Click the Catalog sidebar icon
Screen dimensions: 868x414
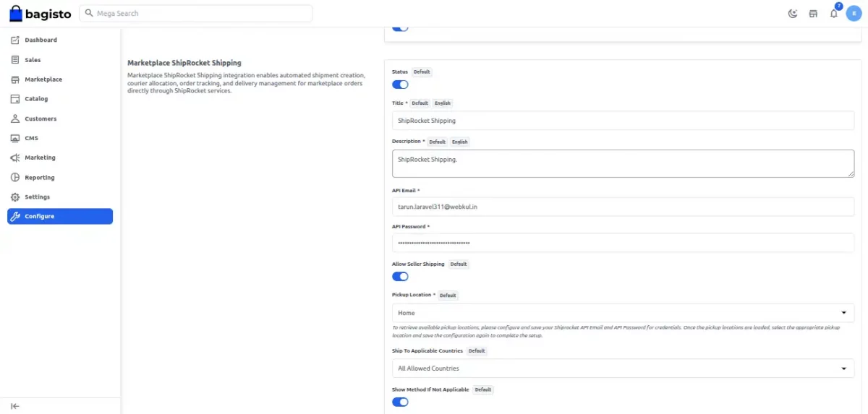coord(15,99)
